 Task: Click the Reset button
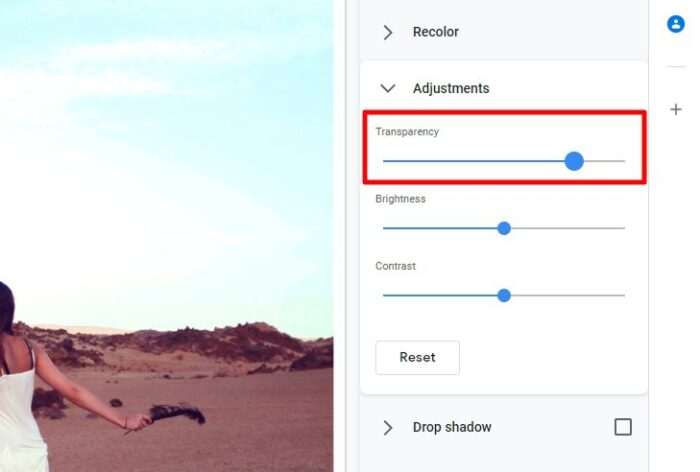pos(417,357)
